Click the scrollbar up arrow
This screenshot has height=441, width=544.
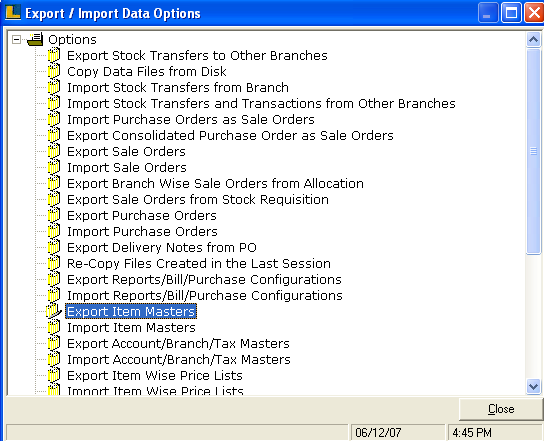click(533, 40)
